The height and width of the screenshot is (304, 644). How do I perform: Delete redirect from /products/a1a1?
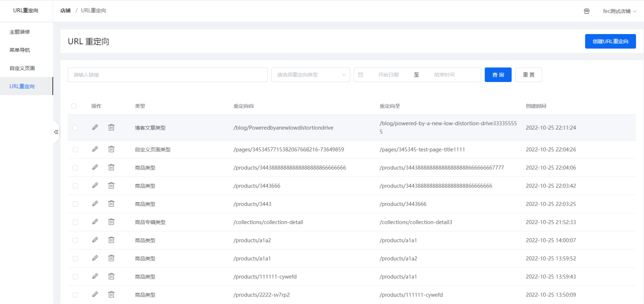pos(111,258)
